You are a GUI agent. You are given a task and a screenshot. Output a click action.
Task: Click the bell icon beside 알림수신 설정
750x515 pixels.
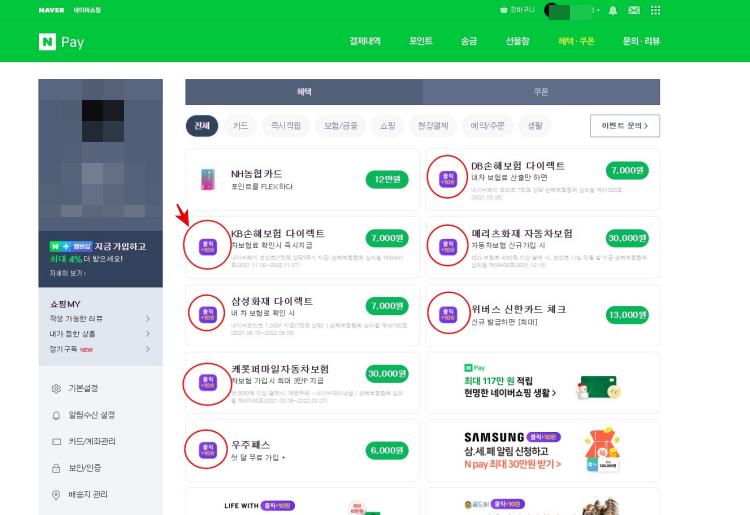[x=56, y=416]
